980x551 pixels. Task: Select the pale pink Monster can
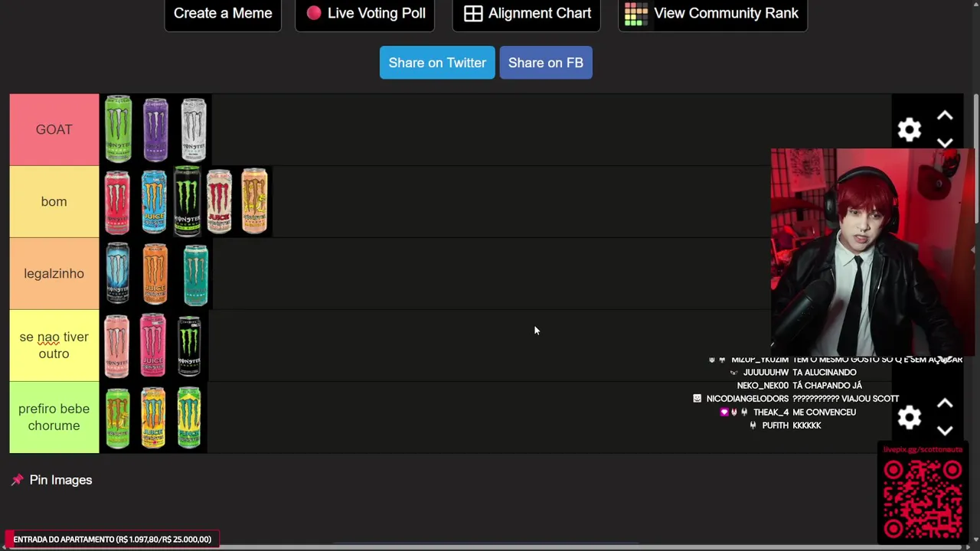coord(117,345)
